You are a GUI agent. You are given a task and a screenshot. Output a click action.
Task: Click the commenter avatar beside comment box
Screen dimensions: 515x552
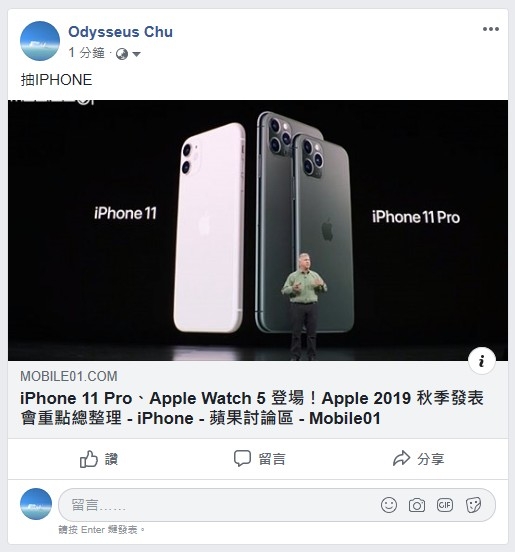(x=36, y=504)
